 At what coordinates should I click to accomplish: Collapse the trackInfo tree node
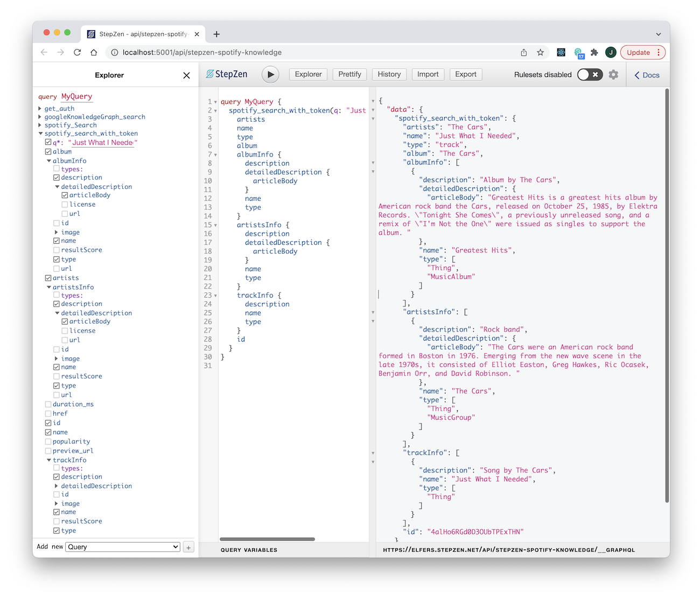click(49, 460)
